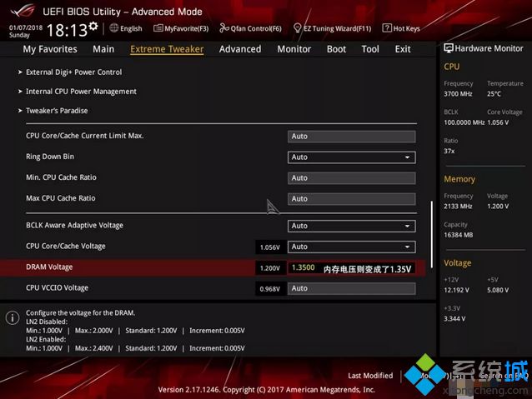This screenshot has height=399, width=532.
Task: Click the BCLK 100.0000 MHz value
Action: click(x=464, y=122)
